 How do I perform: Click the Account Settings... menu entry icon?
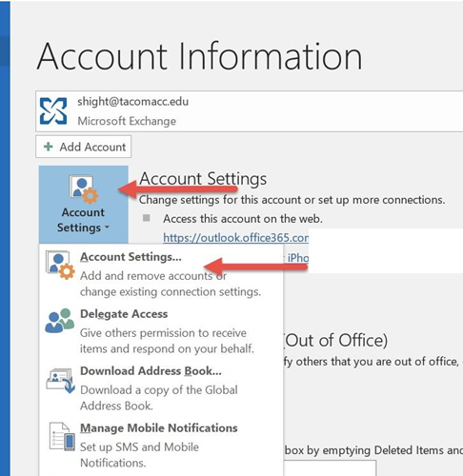pos(60,266)
